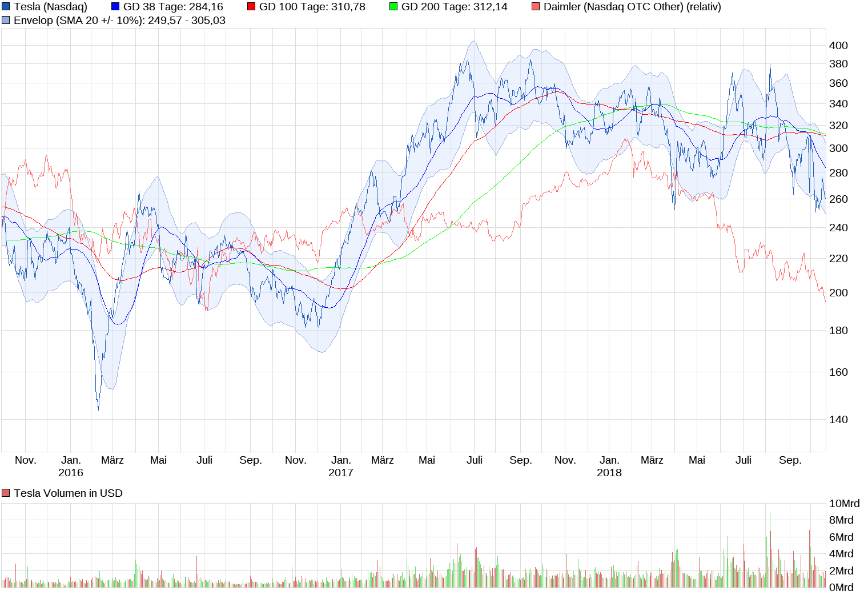Click the 260 price axis label
The height and width of the screenshot is (599, 868).
838,199
